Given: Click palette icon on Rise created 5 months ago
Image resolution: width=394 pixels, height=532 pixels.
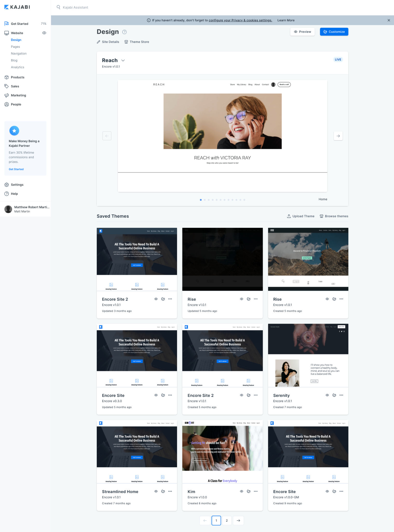Looking at the screenshot, I should [334, 299].
